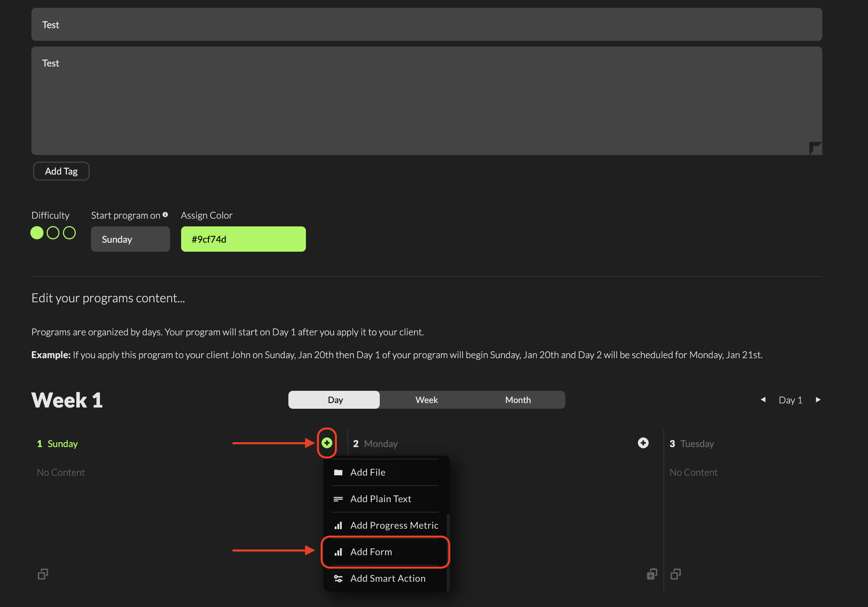868x607 pixels.
Task: Open the Sunday start day dropdown
Action: [x=130, y=239]
